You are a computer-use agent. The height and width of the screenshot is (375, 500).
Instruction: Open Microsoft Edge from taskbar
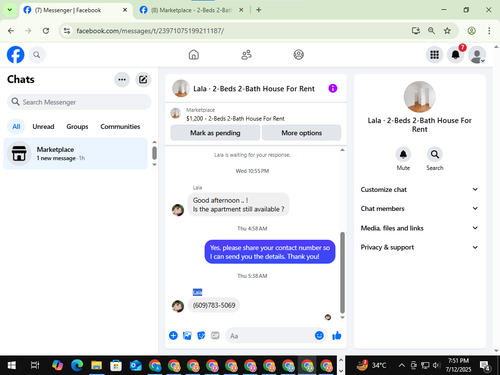tap(77, 366)
